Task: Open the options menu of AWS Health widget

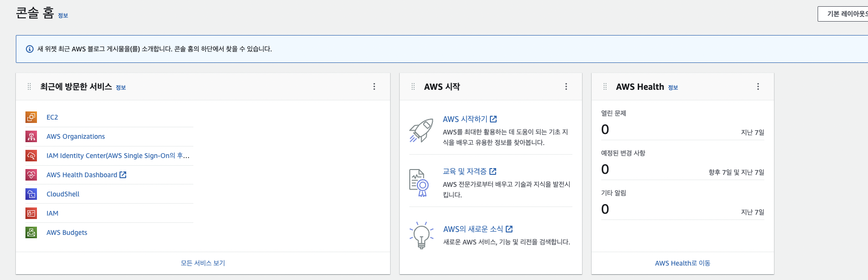Action: click(758, 86)
